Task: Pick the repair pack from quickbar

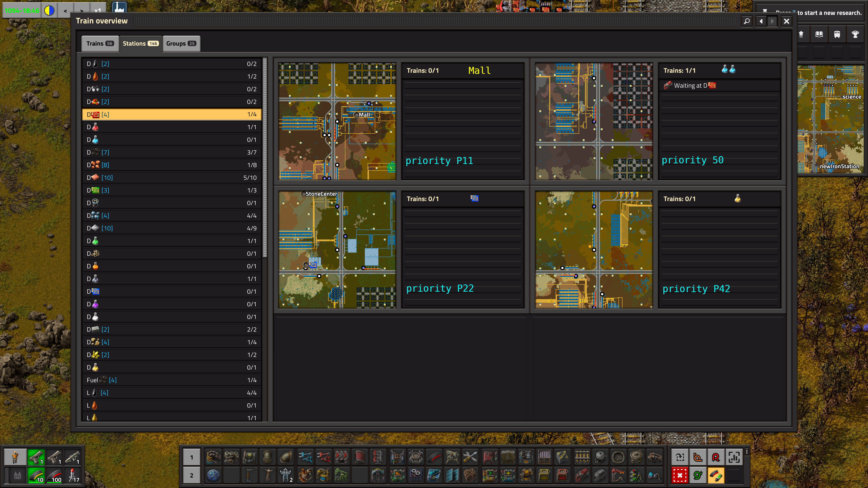Action: [x=470, y=457]
